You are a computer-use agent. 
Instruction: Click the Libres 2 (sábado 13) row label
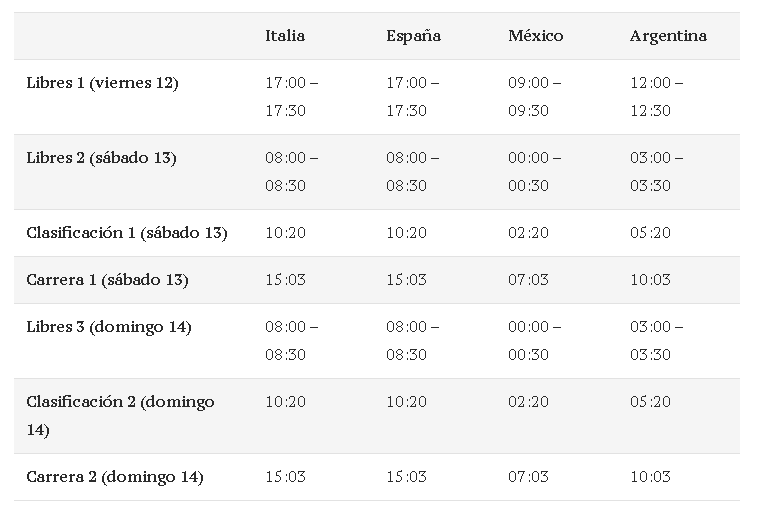[101, 158]
